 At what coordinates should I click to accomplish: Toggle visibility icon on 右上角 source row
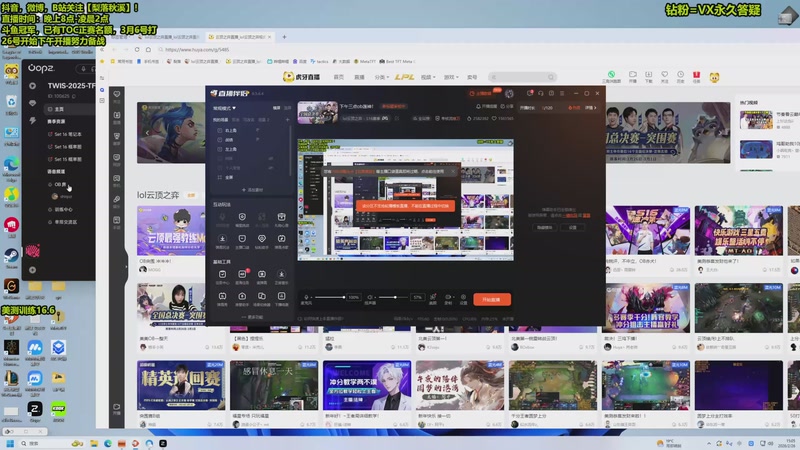(x=258, y=130)
